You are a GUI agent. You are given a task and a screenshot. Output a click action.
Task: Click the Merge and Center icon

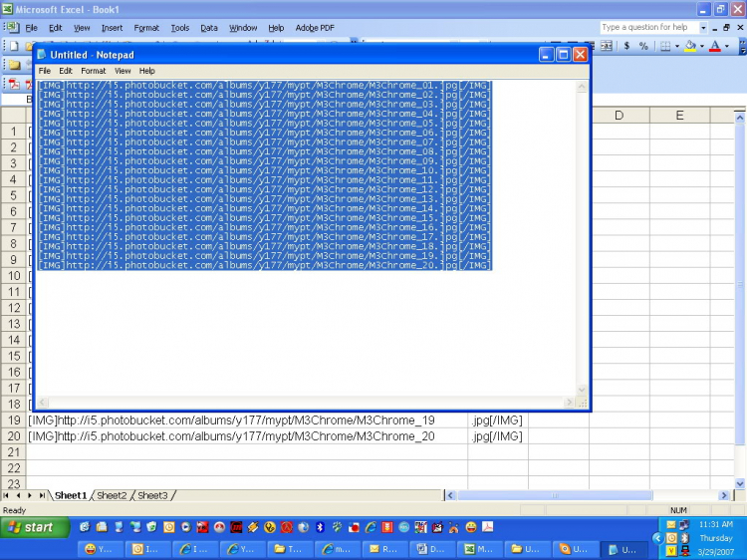click(606, 46)
